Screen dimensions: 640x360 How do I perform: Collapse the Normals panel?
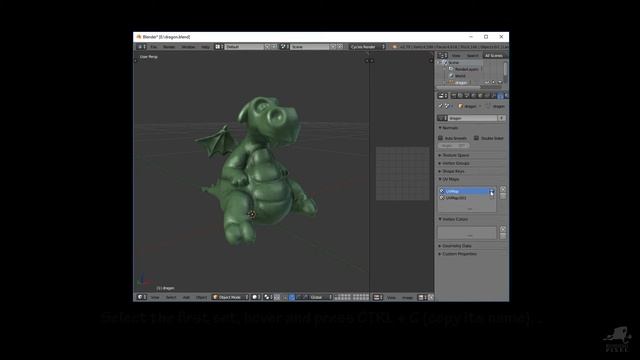(x=449, y=128)
